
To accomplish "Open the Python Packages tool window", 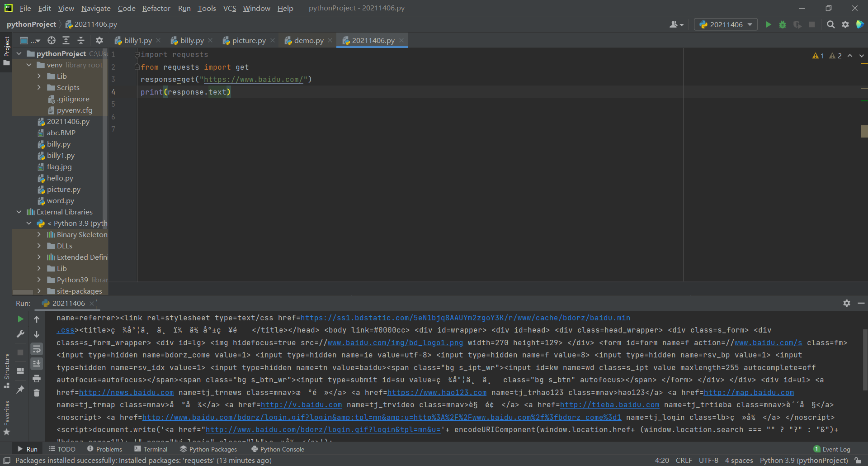I will coord(208,449).
